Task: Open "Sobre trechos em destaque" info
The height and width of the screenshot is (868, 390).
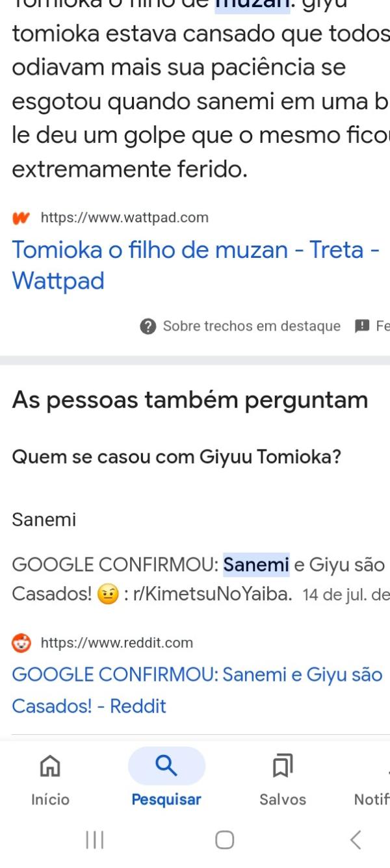Action: (251, 326)
